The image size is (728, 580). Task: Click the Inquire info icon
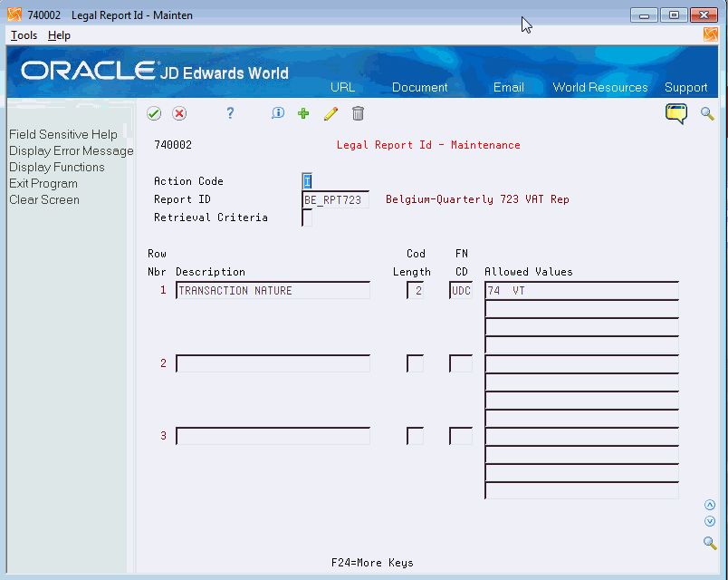click(x=278, y=113)
